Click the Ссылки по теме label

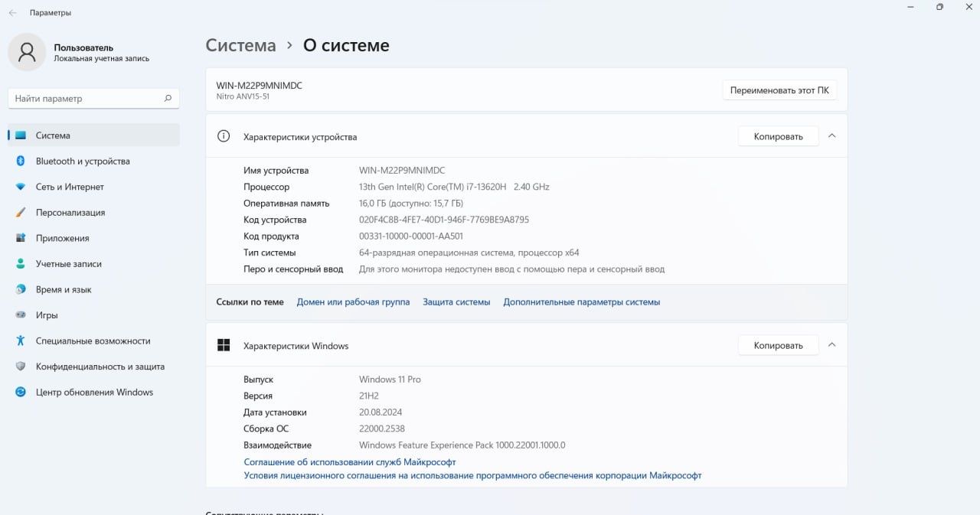click(x=250, y=302)
